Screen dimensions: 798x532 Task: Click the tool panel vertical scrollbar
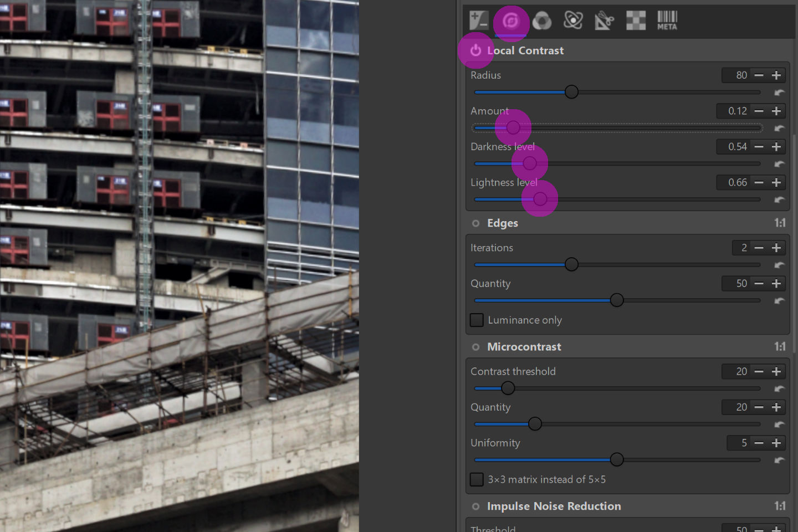[795, 244]
